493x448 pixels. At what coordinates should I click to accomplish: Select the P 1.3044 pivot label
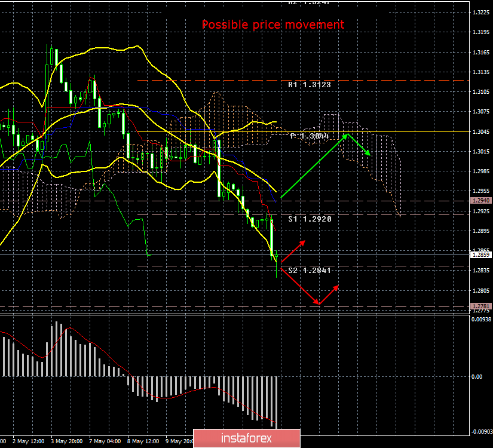tap(310, 136)
